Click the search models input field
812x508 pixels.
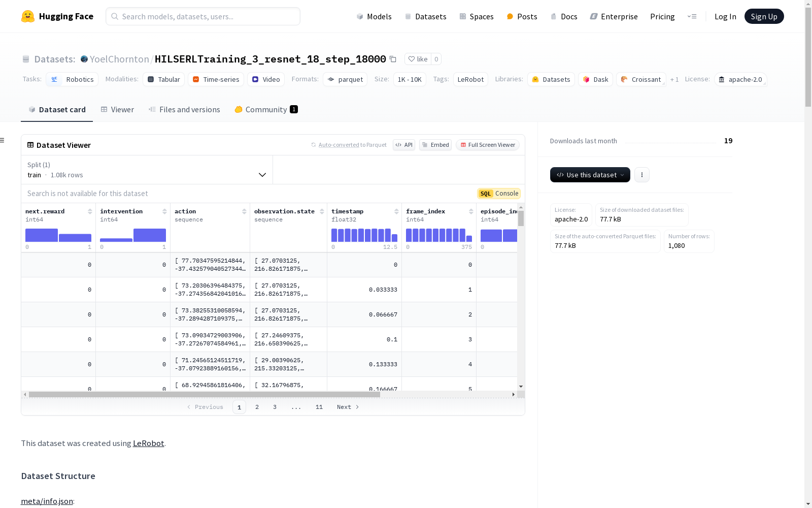tap(203, 16)
